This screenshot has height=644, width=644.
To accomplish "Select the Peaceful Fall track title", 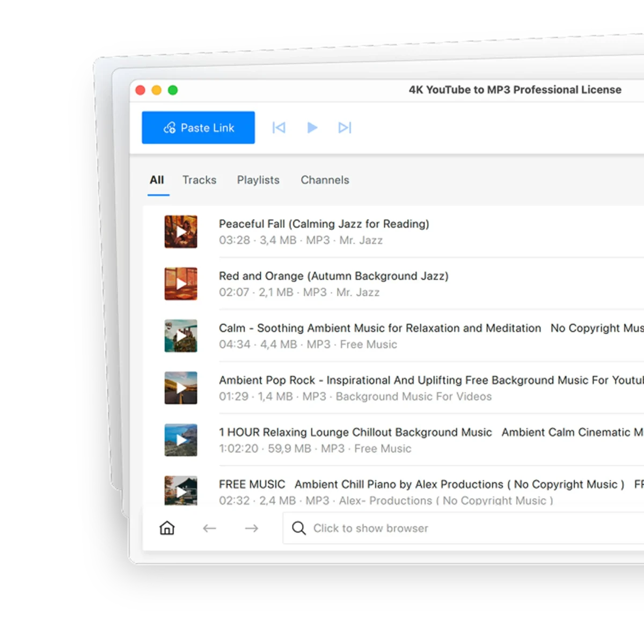I will [324, 224].
